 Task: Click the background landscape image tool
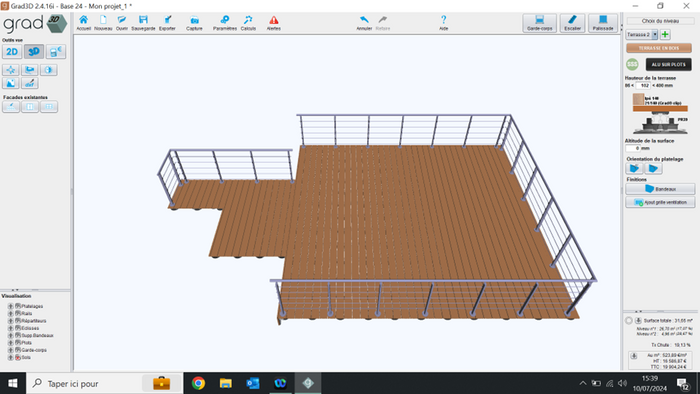[x=11, y=83]
